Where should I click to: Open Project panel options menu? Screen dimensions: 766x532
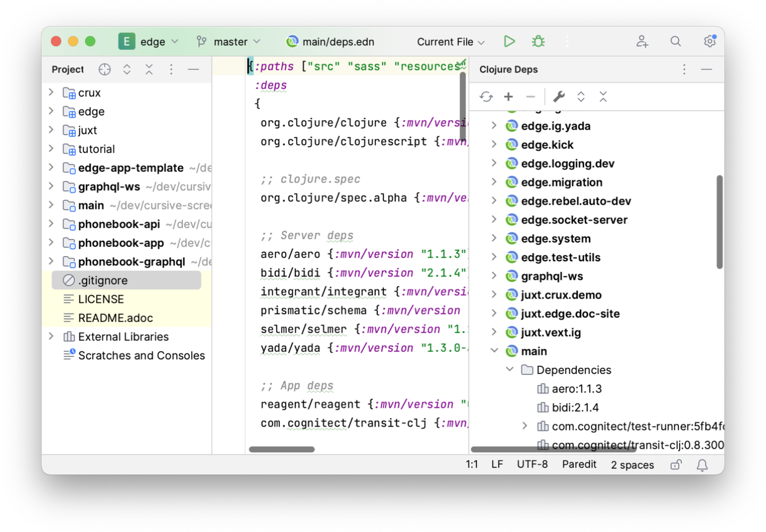171,69
